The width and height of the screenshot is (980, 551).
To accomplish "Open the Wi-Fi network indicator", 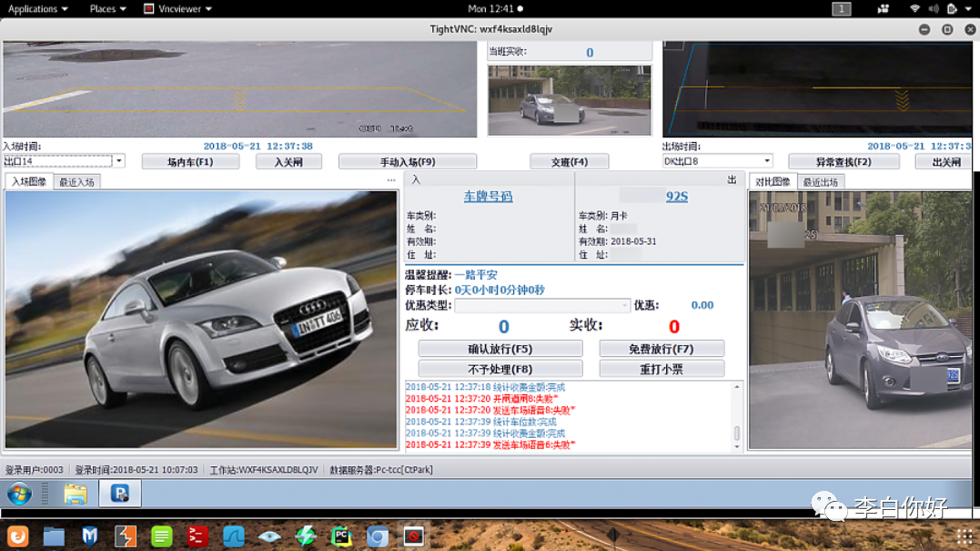I will [915, 9].
